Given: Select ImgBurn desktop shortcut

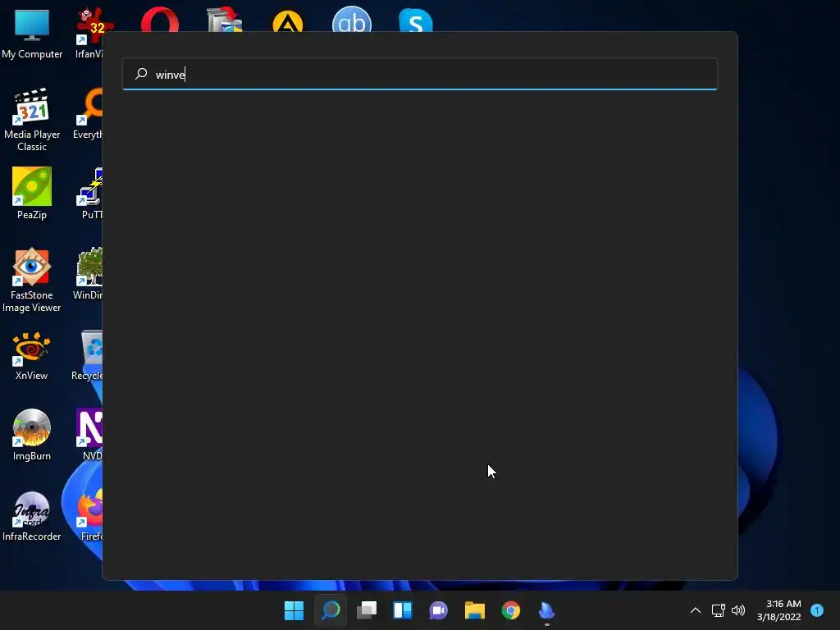Looking at the screenshot, I should pos(32,435).
